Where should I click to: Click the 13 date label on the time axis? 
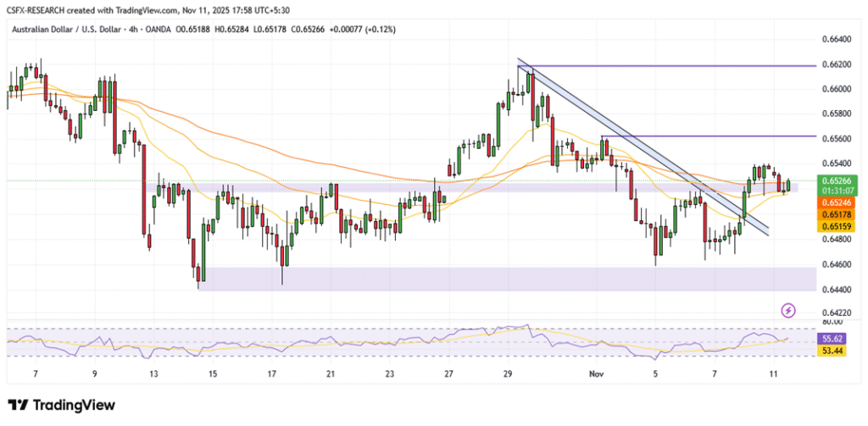[x=153, y=373]
